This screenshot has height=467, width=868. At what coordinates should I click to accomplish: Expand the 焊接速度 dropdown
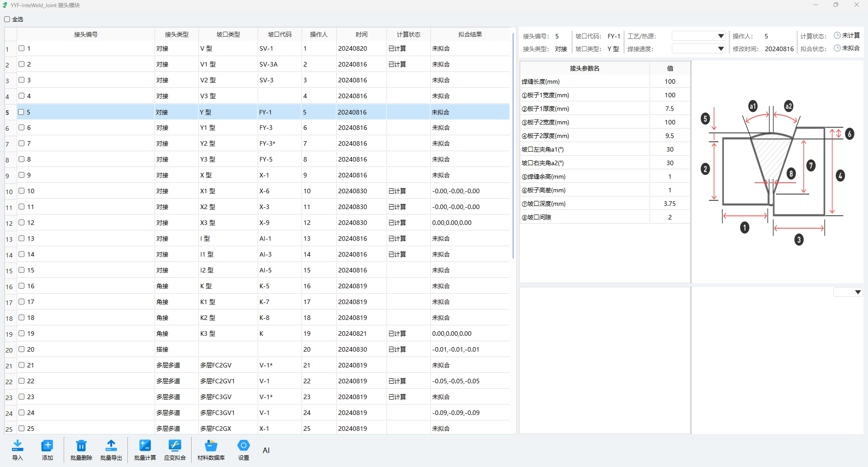698,49
